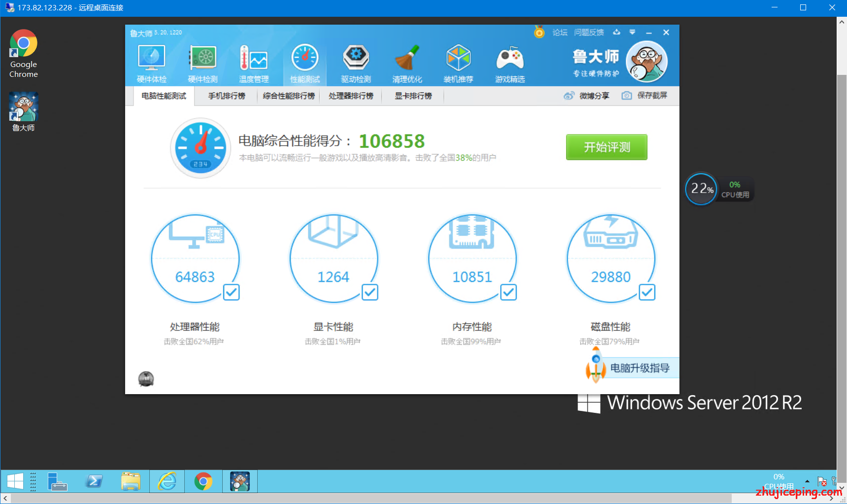Switch to 手机排行榜 tab
Image resolution: width=847 pixels, height=504 pixels.
227,96
